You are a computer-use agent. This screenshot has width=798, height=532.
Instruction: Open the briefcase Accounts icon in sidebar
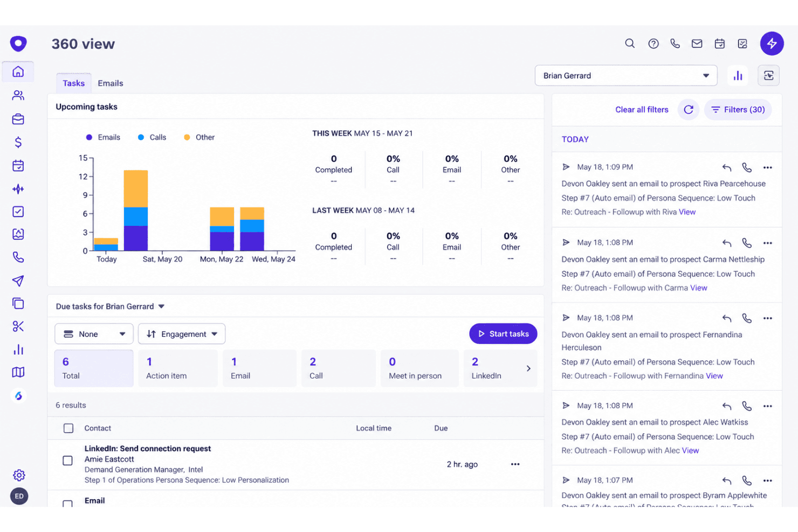point(18,119)
